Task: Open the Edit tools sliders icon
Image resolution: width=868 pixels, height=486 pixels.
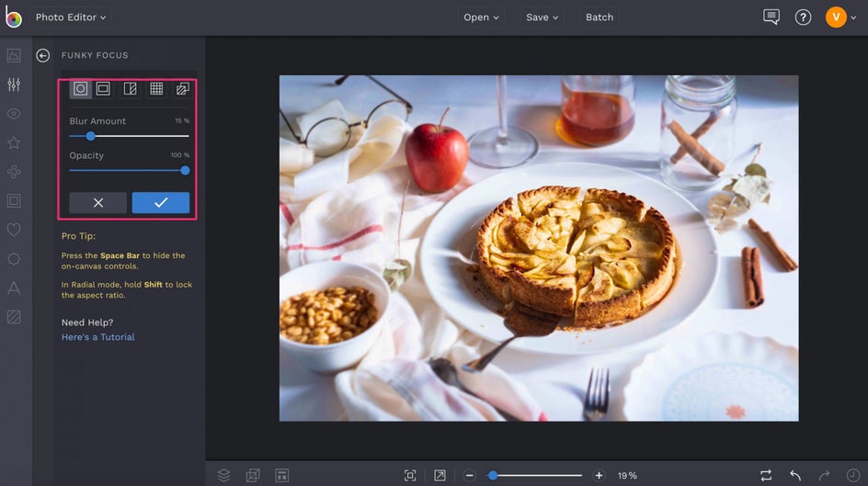Action: pos(14,84)
